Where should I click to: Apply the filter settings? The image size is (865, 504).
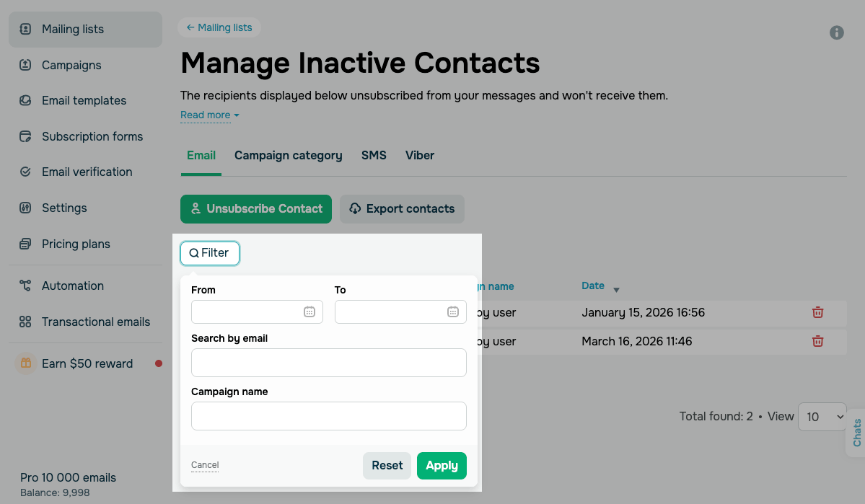[442, 466]
